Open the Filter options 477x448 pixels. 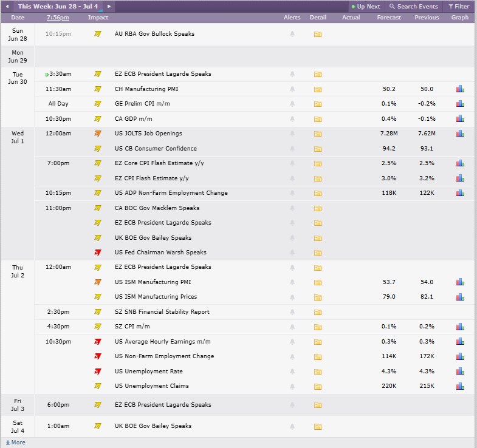pos(459,7)
